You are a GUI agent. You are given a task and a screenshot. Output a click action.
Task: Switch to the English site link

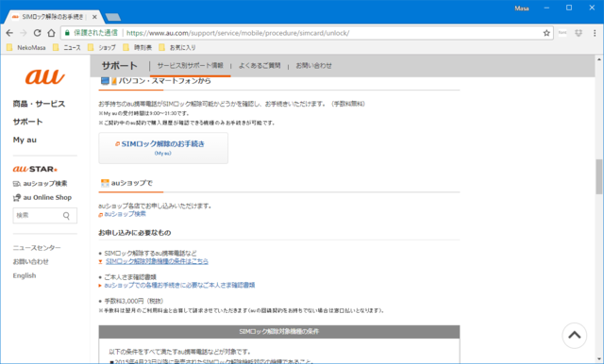[25, 275]
